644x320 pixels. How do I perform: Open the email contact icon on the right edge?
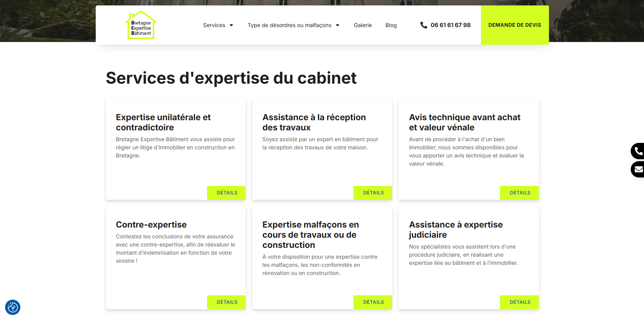pos(639,169)
